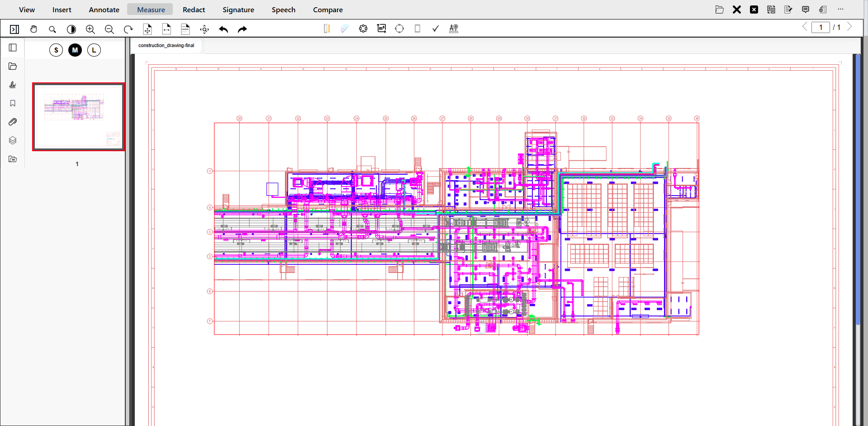Open the Compare tab

[x=328, y=10]
